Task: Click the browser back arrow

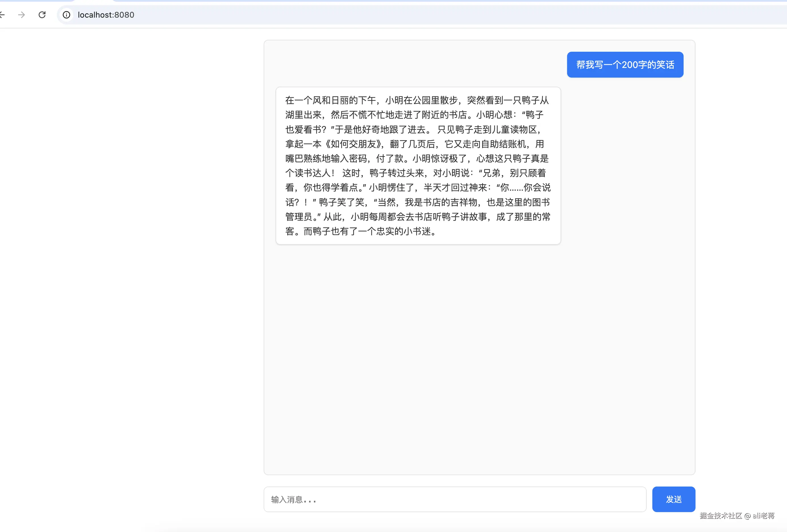Action: 2,14
